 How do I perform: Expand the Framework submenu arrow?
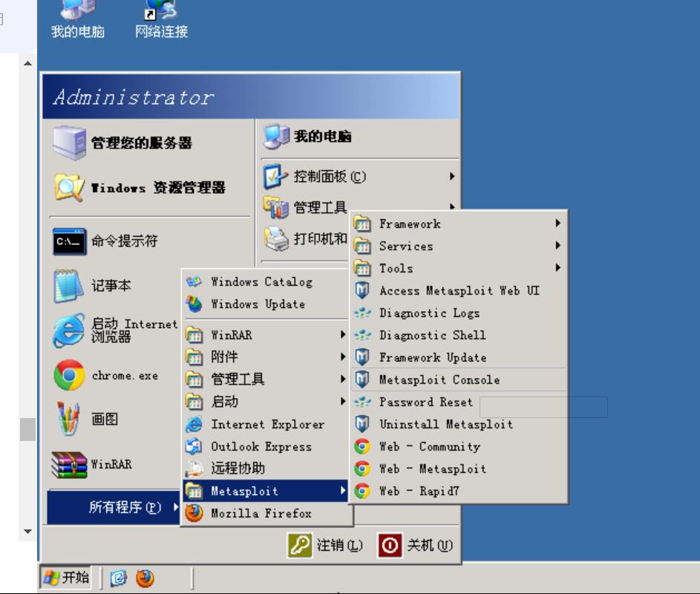(557, 223)
